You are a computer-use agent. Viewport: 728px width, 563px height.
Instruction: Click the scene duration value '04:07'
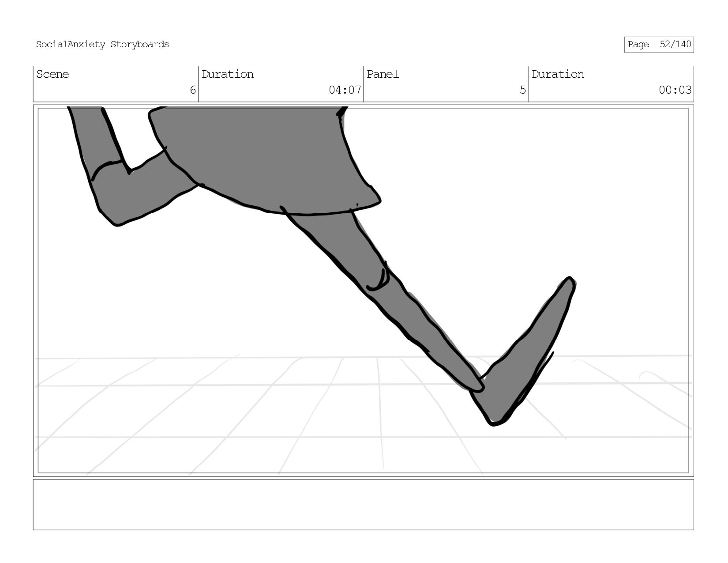(345, 90)
